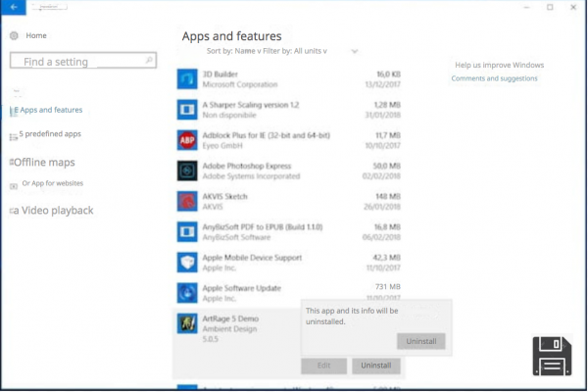Confirm Uninstall in the popup

421,341
